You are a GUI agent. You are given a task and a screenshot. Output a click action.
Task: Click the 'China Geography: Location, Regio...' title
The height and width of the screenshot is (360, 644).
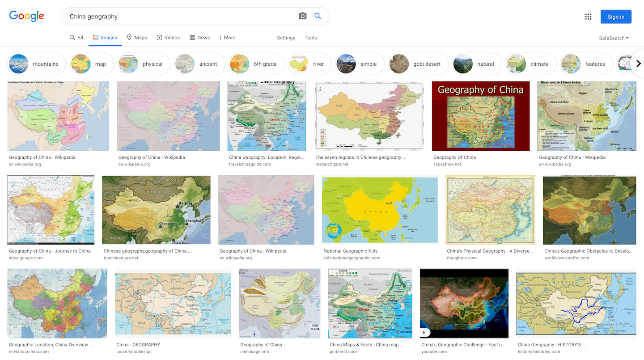267,157
